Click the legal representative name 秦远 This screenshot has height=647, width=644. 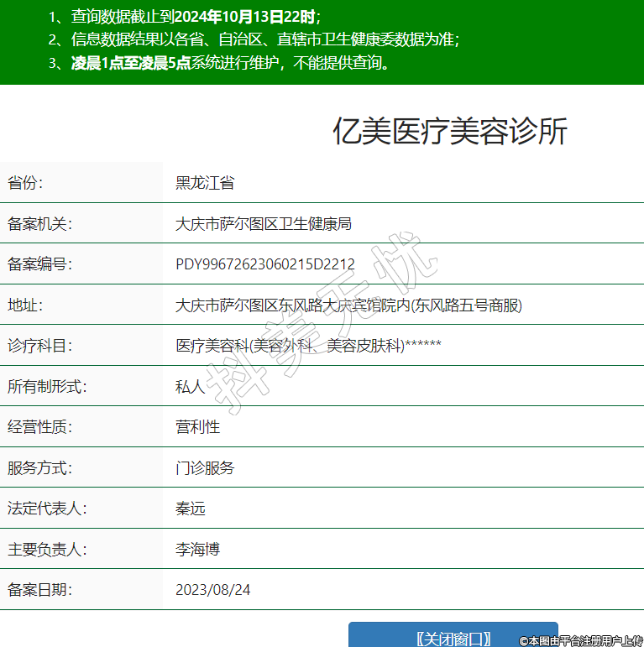(x=190, y=509)
